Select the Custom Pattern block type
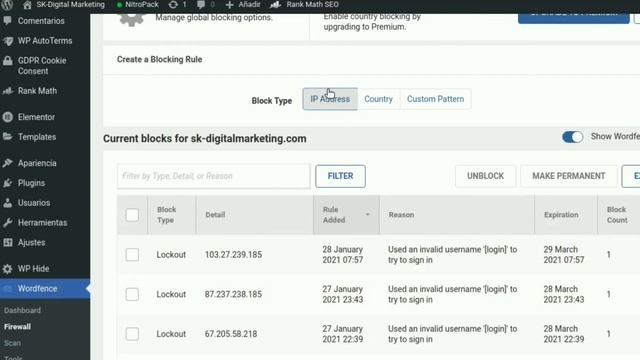Image resolution: width=640 pixels, height=360 pixels. click(x=436, y=99)
